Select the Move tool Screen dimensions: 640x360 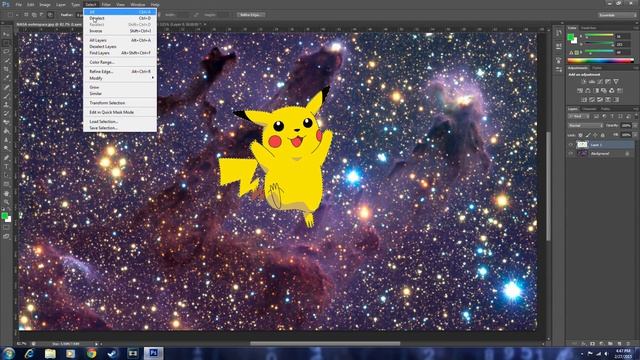tap(6, 34)
